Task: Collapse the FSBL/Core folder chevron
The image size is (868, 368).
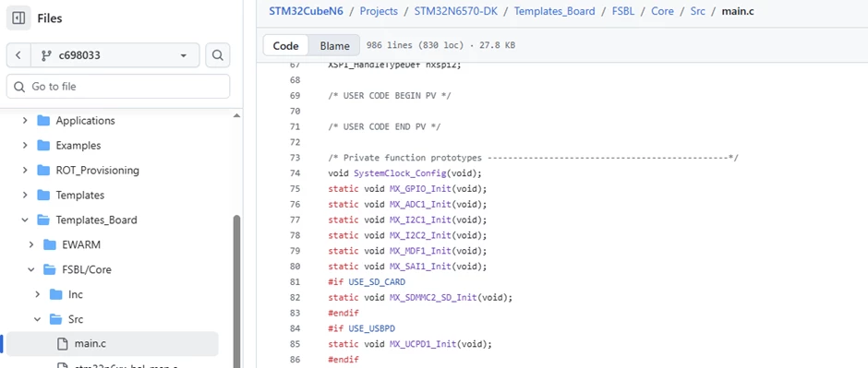Action: (x=31, y=269)
